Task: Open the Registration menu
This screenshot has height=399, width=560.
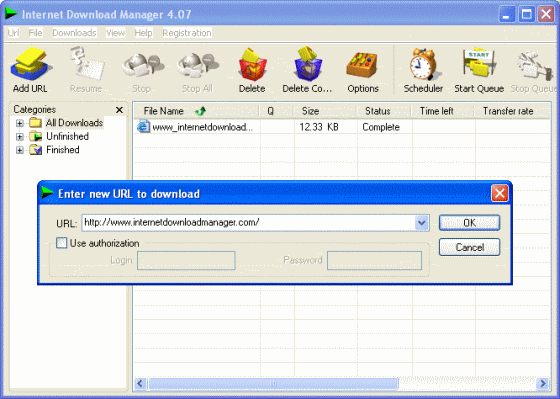Action: click(x=187, y=33)
